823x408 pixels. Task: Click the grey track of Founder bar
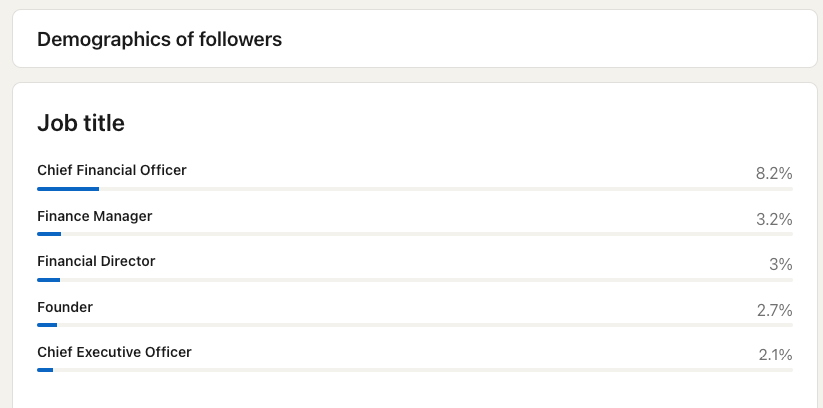tap(425, 325)
